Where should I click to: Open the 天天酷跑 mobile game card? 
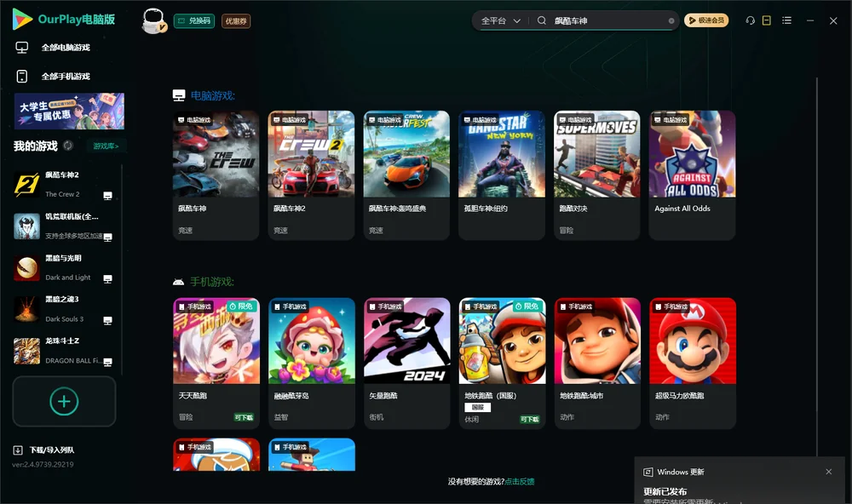(x=216, y=363)
